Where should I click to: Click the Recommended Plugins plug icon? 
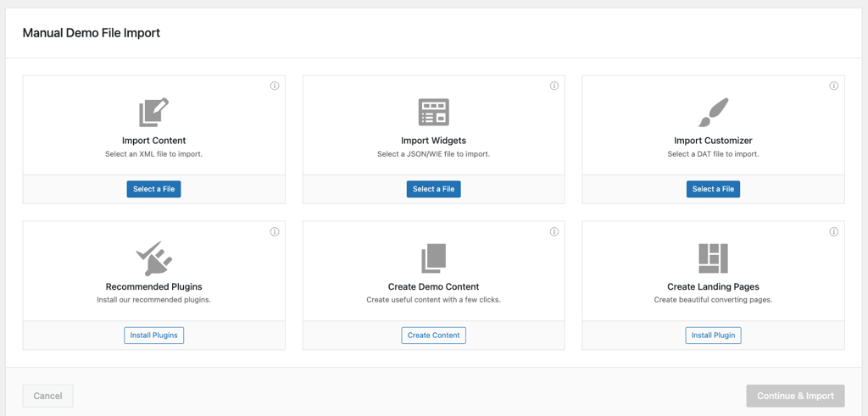click(153, 258)
